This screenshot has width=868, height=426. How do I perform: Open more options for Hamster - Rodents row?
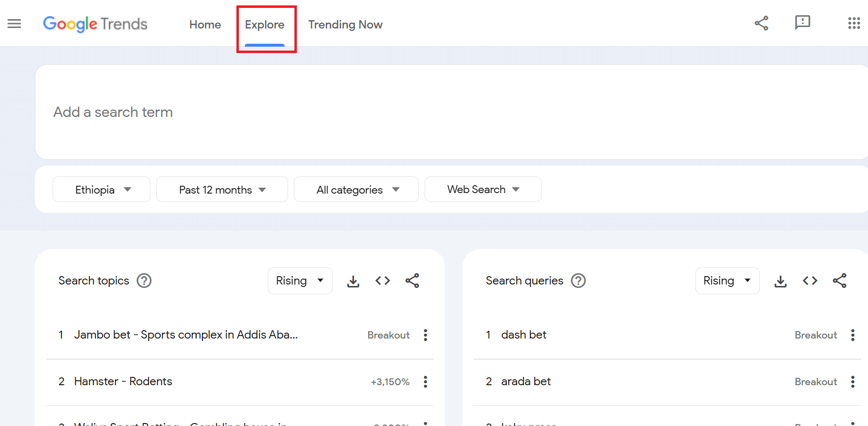pyautogui.click(x=426, y=382)
